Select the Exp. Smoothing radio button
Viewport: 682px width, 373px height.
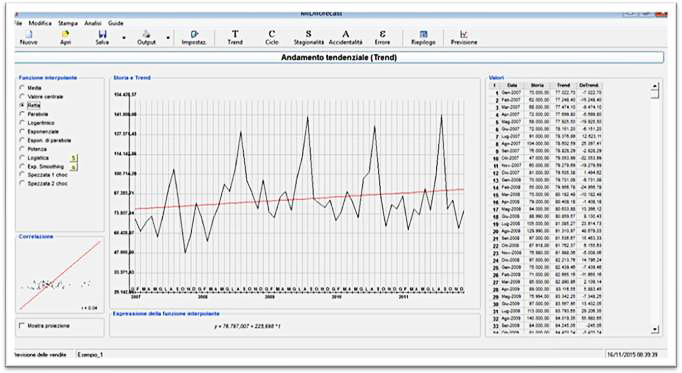click(x=22, y=167)
